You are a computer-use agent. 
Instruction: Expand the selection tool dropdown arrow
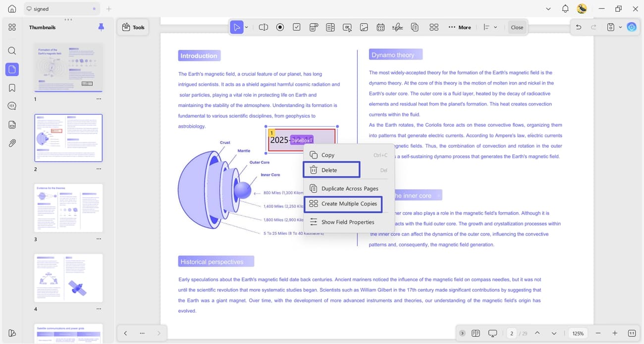247,27
